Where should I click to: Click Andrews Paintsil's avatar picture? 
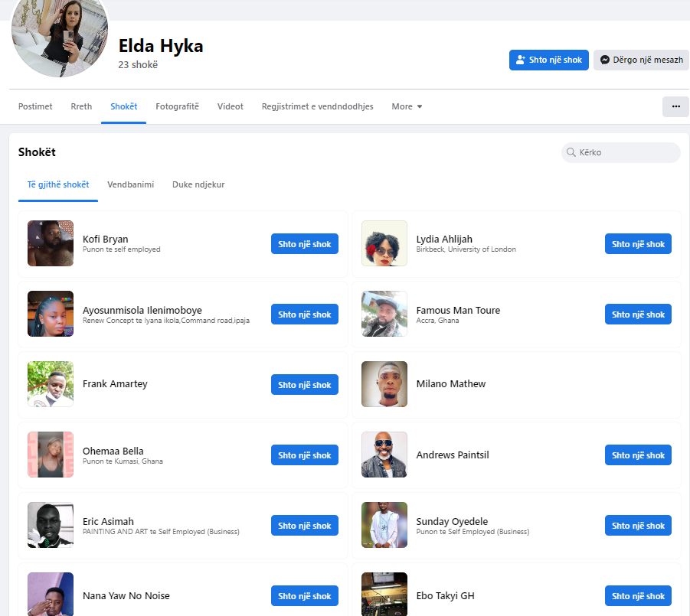click(x=384, y=455)
